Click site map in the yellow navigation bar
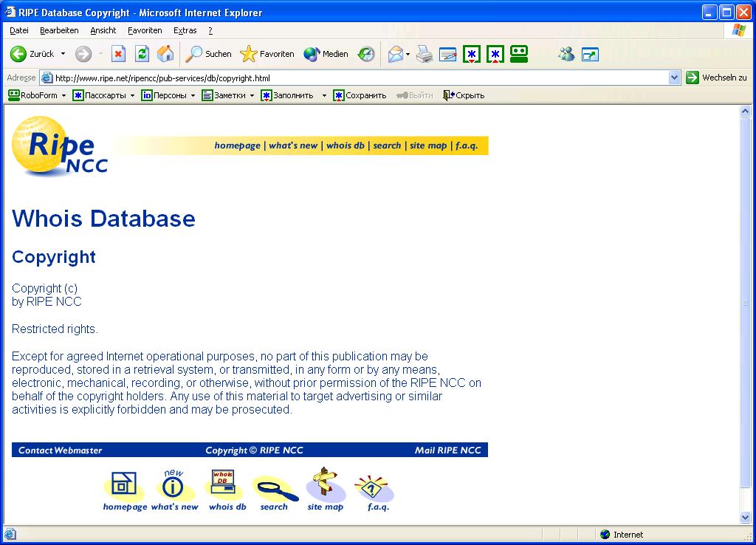The width and height of the screenshot is (756, 545). click(x=428, y=145)
